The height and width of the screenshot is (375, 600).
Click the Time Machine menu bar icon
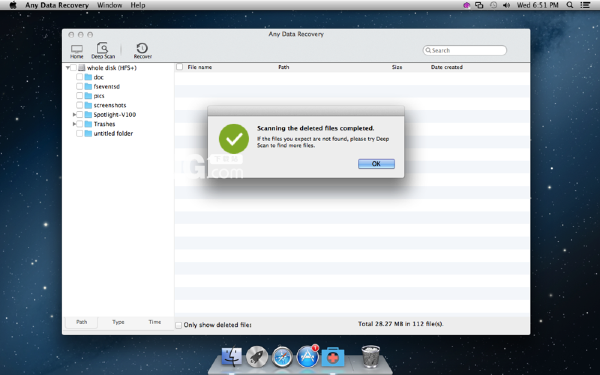[x=493, y=5]
